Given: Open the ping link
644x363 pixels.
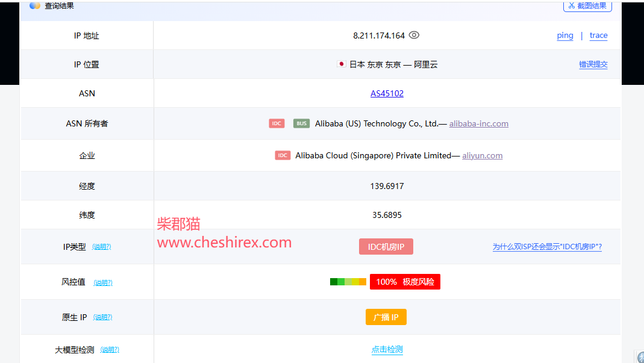Looking at the screenshot, I should [565, 36].
